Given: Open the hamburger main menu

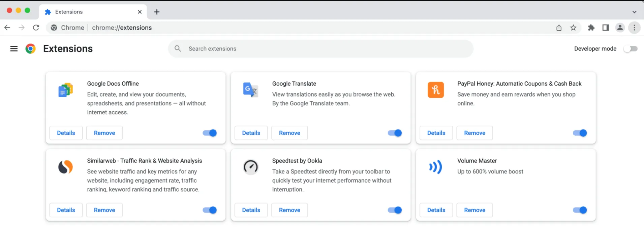Looking at the screenshot, I should [x=14, y=49].
